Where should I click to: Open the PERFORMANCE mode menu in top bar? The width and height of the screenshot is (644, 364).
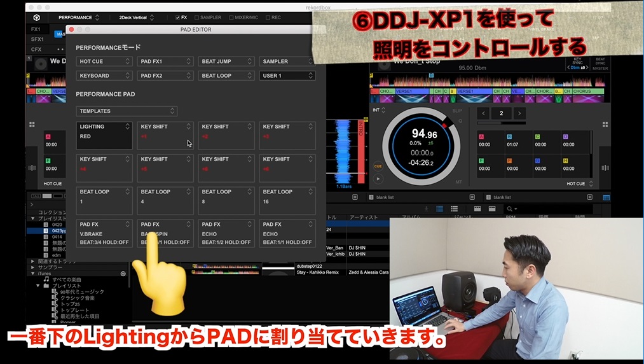79,18
